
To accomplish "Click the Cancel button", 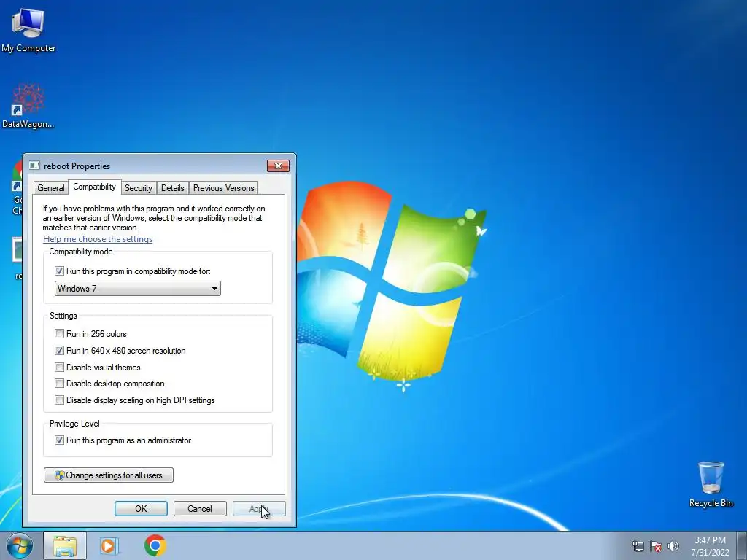I will [x=200, y=508].
